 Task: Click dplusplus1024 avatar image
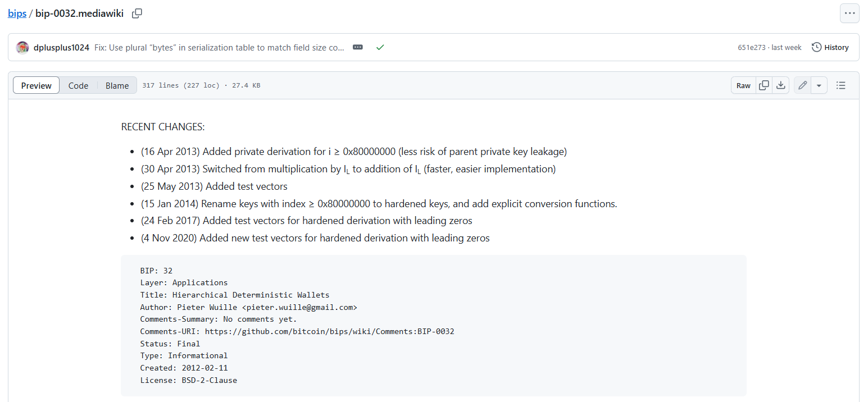[22, 48]
